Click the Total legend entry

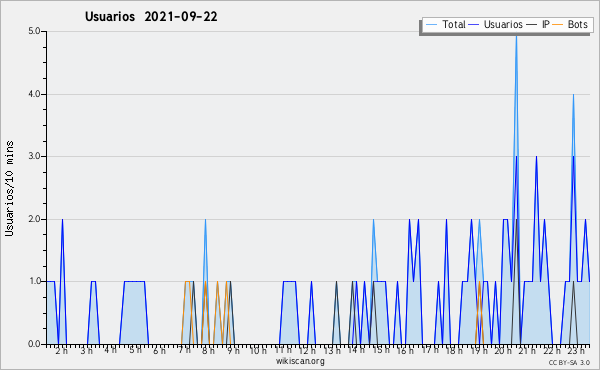[x=446, y=24]
